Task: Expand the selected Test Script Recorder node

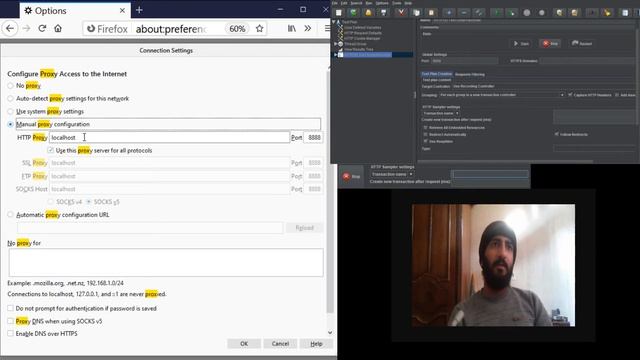Action: [336, 54]
